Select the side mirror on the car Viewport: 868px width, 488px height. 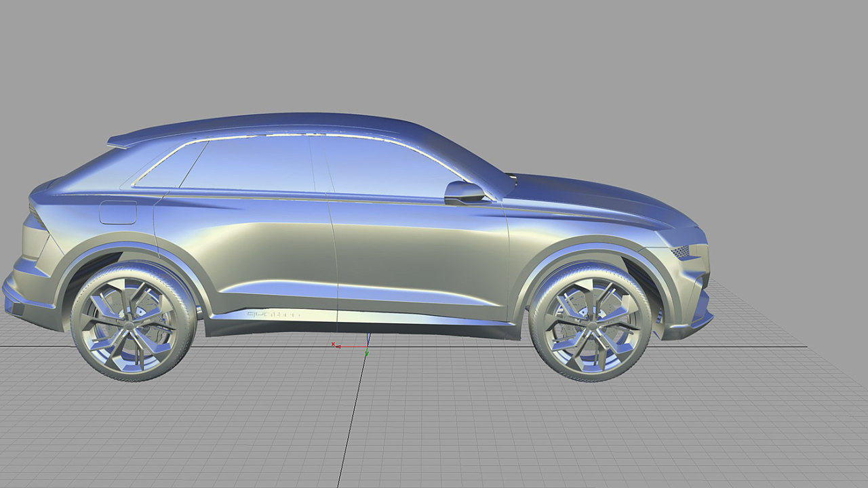point(465,192)
